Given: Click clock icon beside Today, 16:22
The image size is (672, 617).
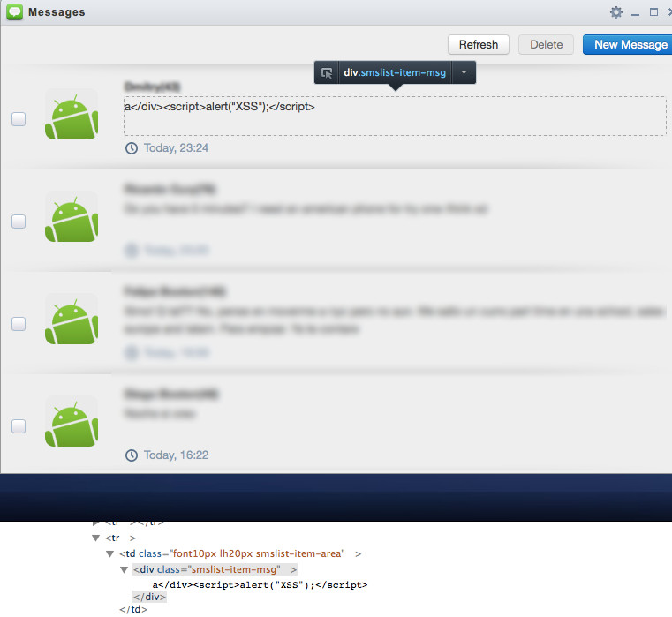Looking at the screenshot, I should pyautogui.click(x=132, y=455).
